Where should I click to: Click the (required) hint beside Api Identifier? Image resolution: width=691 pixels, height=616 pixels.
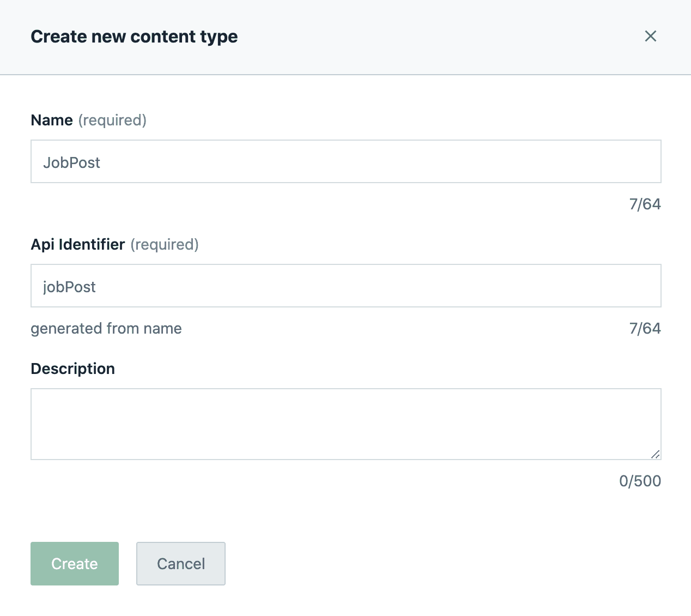(165, 244)
